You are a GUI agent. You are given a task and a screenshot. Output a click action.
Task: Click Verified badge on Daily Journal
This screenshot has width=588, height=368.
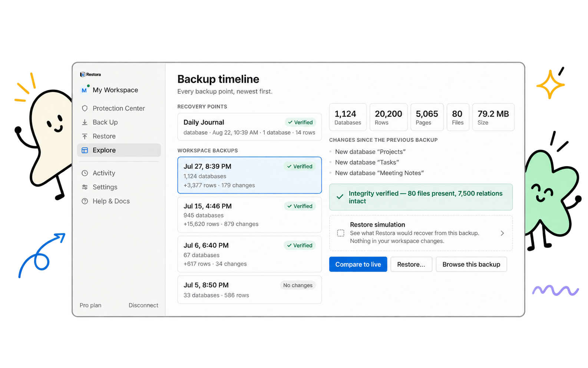[x=300, y=122]
